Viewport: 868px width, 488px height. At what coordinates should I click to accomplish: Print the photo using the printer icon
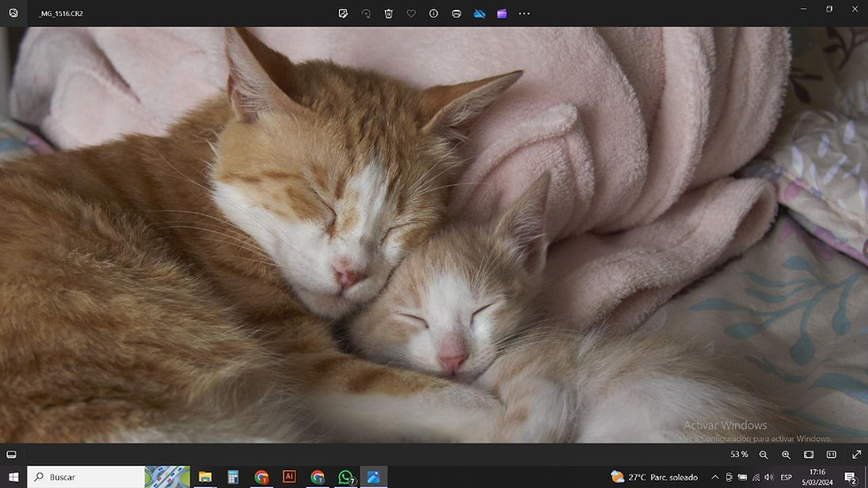point(456,13)
